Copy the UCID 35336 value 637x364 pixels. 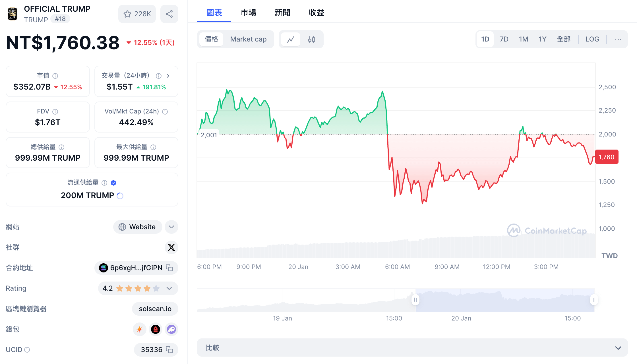click(x=169, y=350)
